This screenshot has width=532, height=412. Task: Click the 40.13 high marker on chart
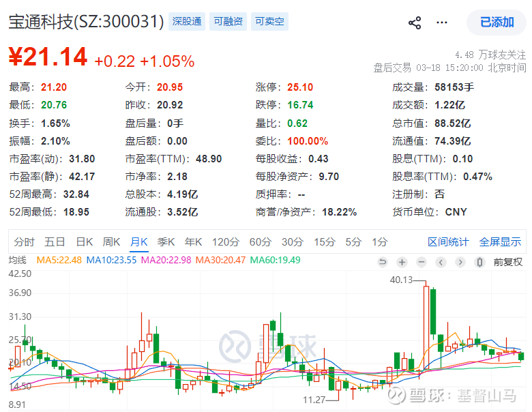pyautogui.click(x=401, y=280)
